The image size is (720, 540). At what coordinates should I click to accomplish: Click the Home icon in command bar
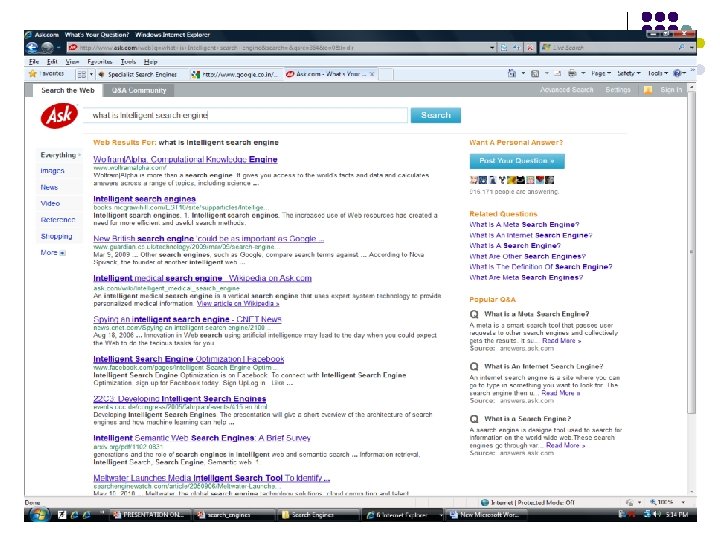[512, 73]
